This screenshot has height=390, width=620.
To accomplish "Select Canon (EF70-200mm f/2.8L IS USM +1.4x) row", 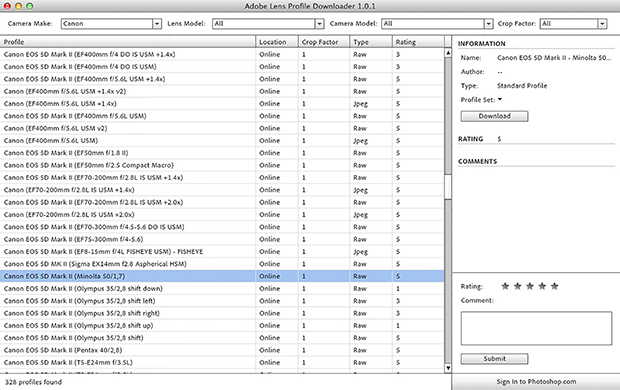I will click(222, 190).
